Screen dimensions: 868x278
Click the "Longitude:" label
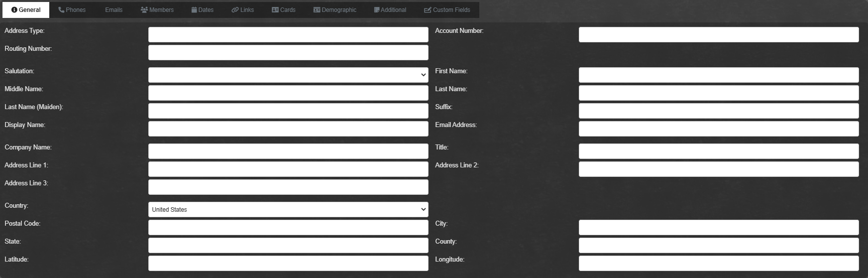click(x=449, y=260)
